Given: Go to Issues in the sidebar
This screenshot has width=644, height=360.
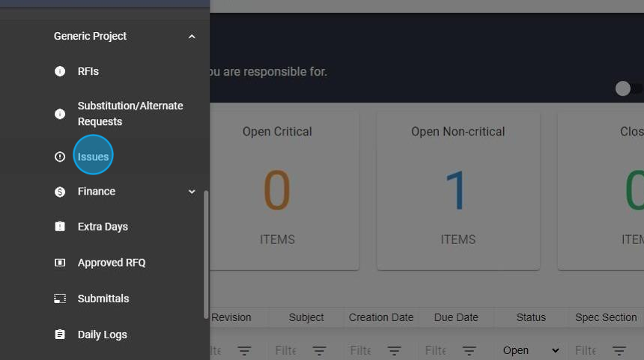Looking at the screenshot, I should (94, 157).
